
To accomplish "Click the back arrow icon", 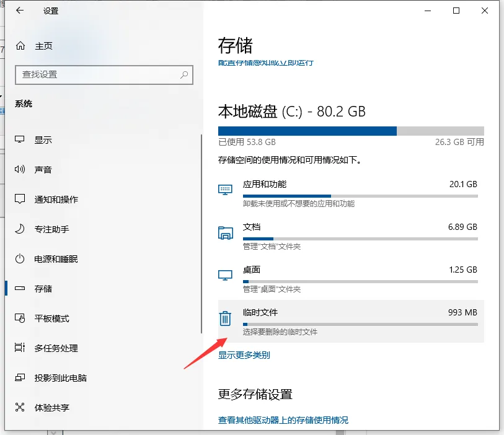I will coord(20,11).
